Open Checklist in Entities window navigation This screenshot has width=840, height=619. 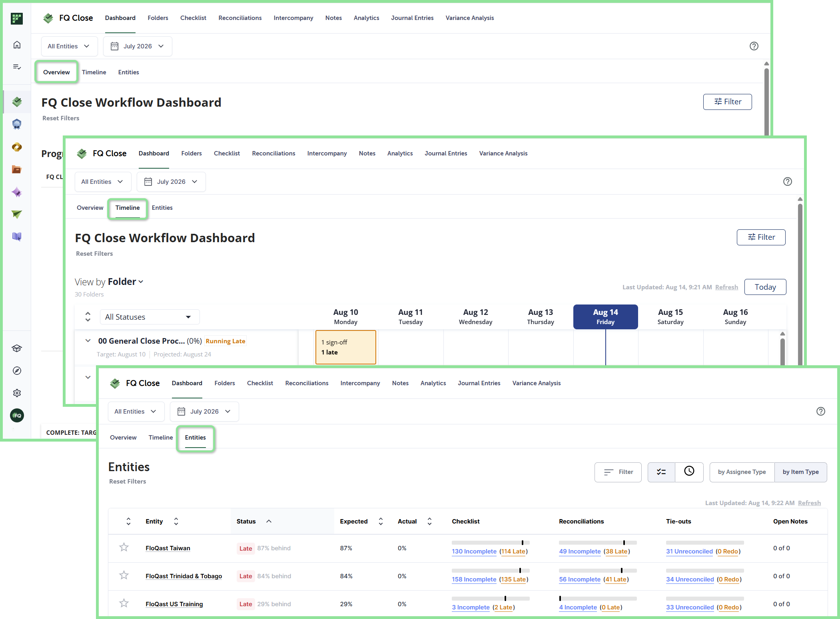pos(260,383)
